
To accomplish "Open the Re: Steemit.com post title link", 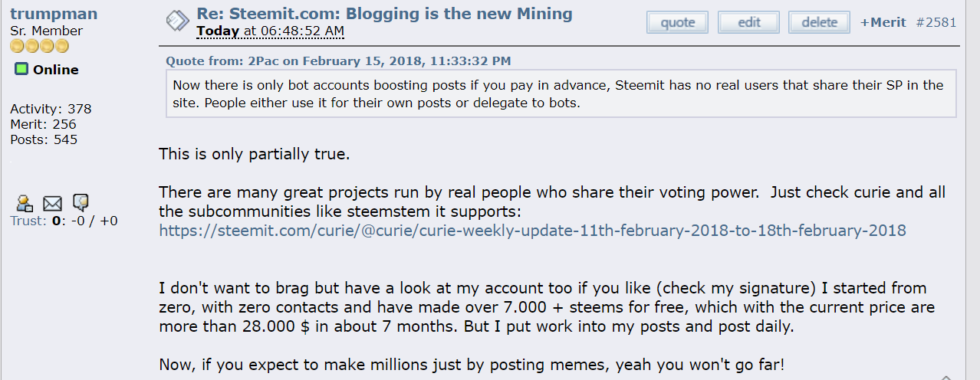I will coord(384,14).
